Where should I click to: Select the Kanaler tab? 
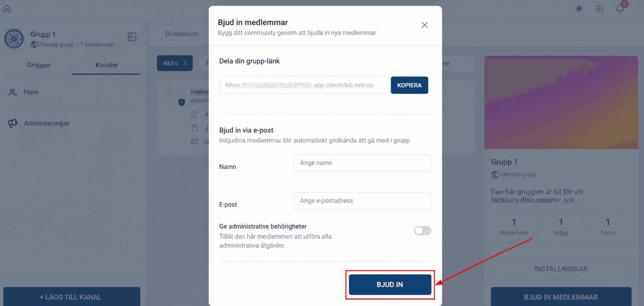pos(106,65)
